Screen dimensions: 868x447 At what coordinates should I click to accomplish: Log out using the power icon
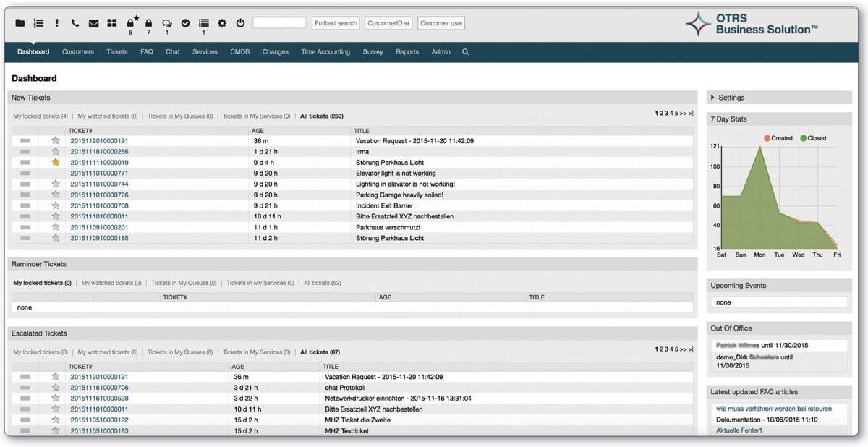tap(240, 23)
